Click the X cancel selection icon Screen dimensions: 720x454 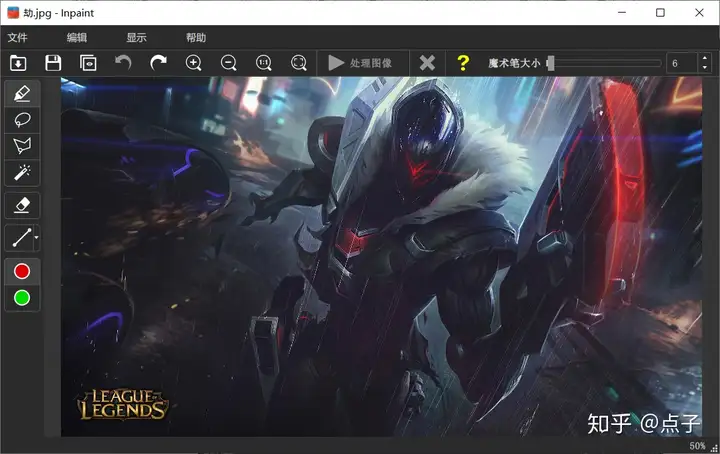(427, 63)
